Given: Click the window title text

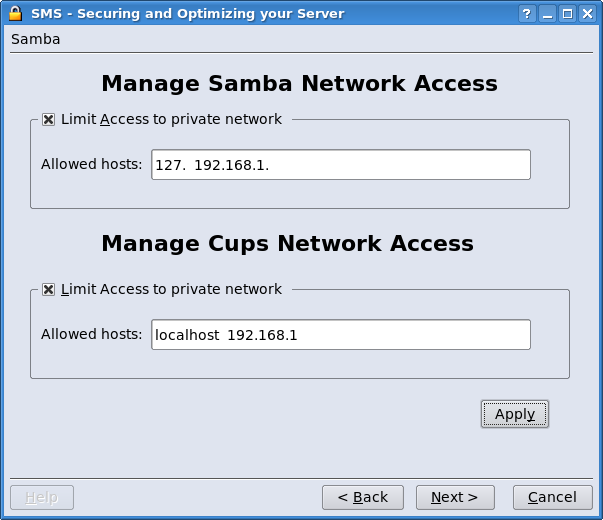Looking at the screenshot, I should coord(188,14).
